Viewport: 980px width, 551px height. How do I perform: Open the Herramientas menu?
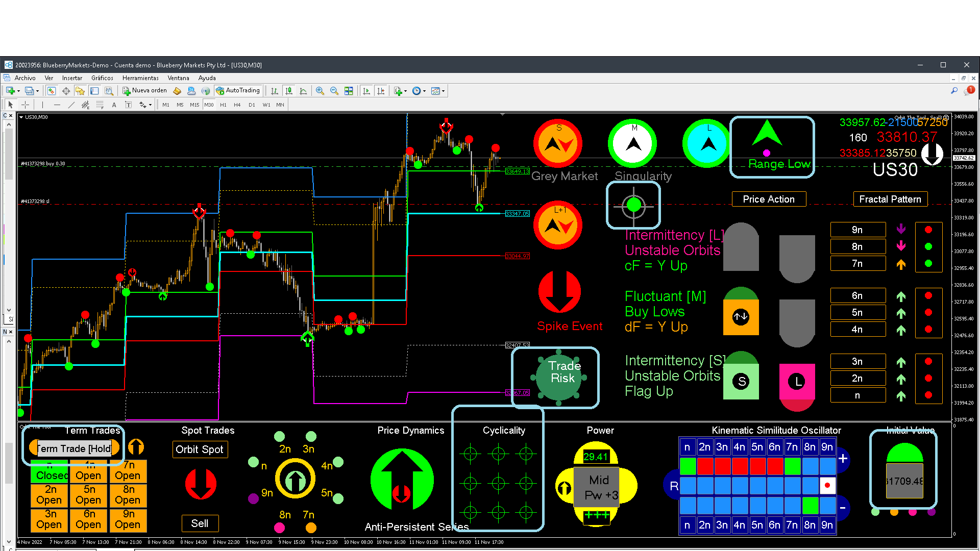(140, 78)
